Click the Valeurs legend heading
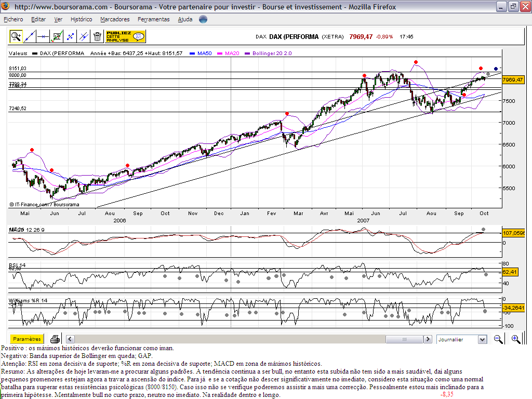 pos(18,54)
